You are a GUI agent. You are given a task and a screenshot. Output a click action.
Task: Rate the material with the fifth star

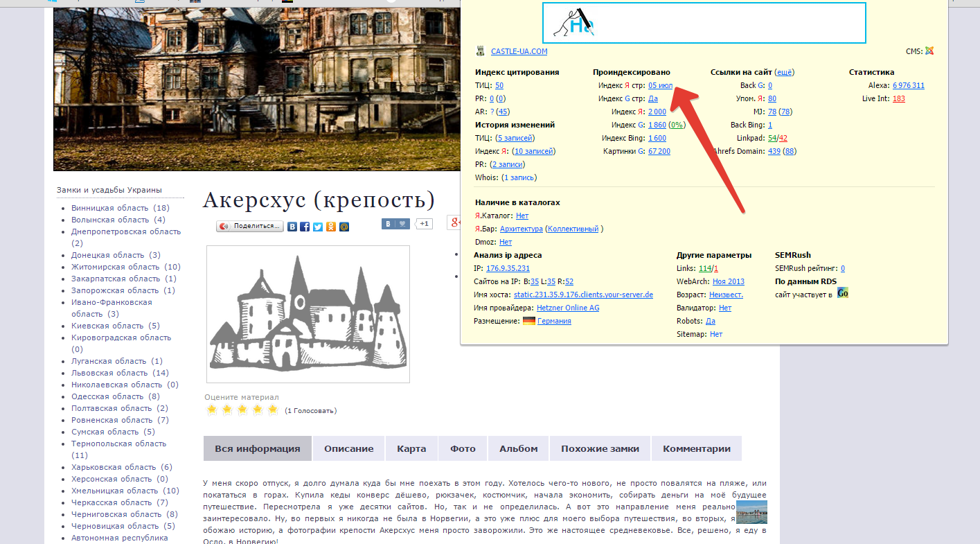[x=273, y=410]
